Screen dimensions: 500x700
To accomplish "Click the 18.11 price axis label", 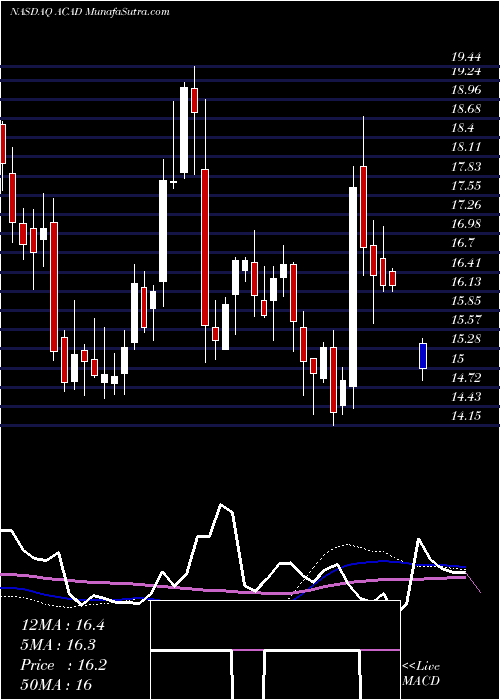I will pyautogui.click(x=466, y=147).
